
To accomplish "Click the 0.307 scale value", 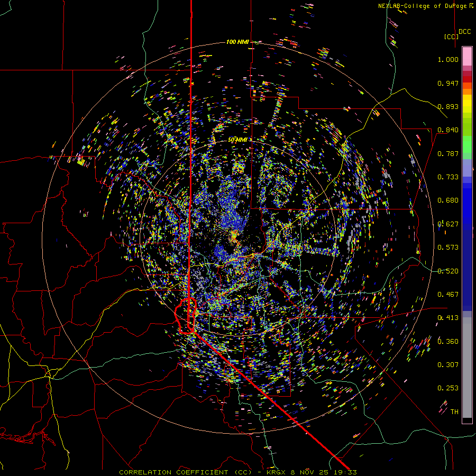I will click(448, 365).
